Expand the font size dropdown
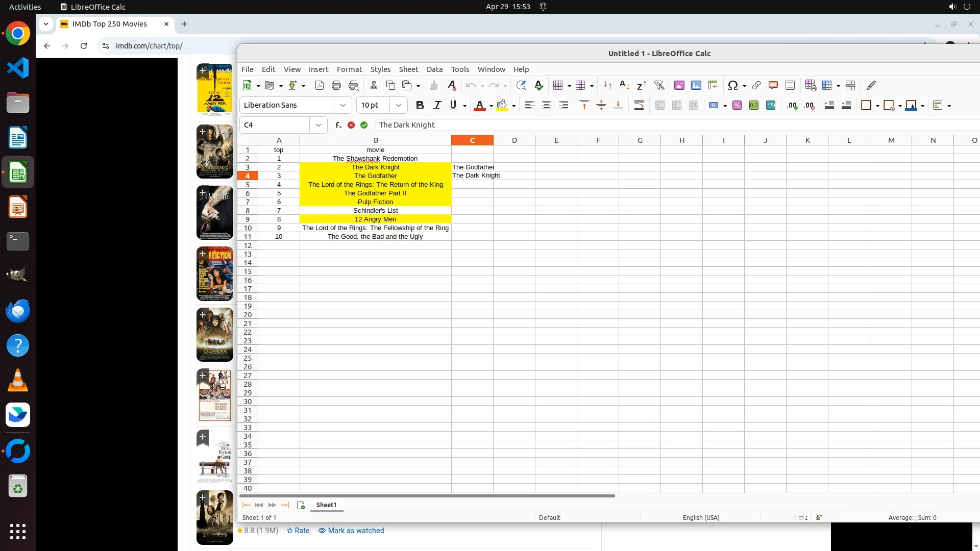Screen dimensions: 980x551 [399, 105]
